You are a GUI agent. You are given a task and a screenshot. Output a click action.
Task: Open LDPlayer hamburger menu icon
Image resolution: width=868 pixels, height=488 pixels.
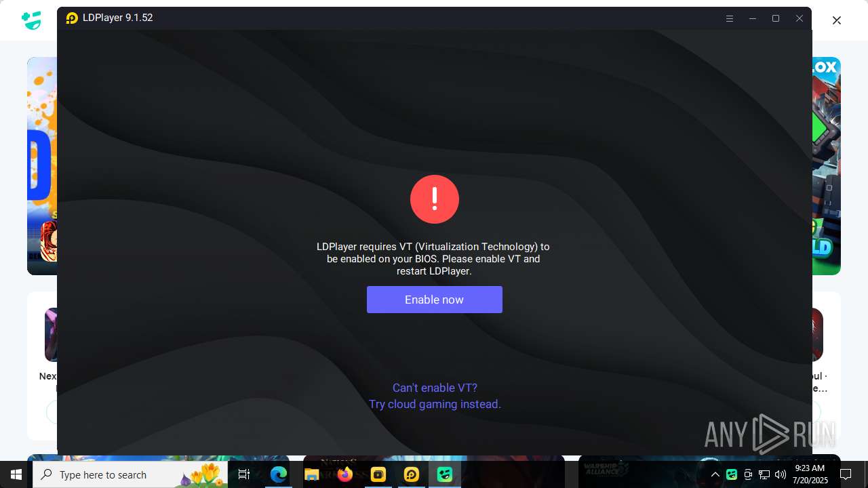pyautogui.click(x=730, y=18)
